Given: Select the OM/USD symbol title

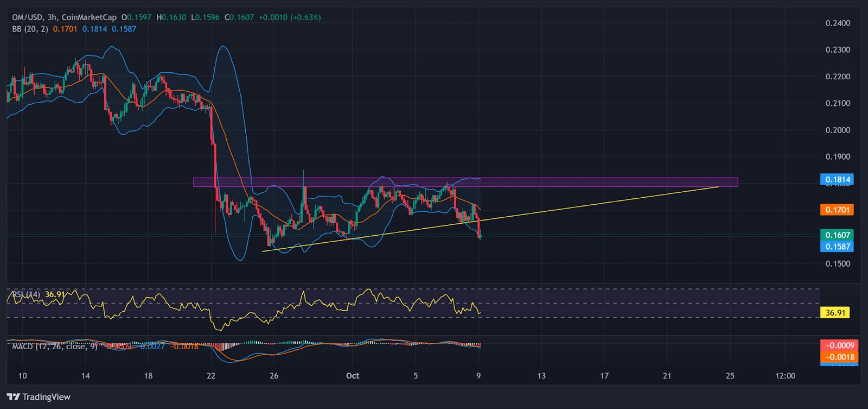Looking at the screenshot, I should pos(28,17).
